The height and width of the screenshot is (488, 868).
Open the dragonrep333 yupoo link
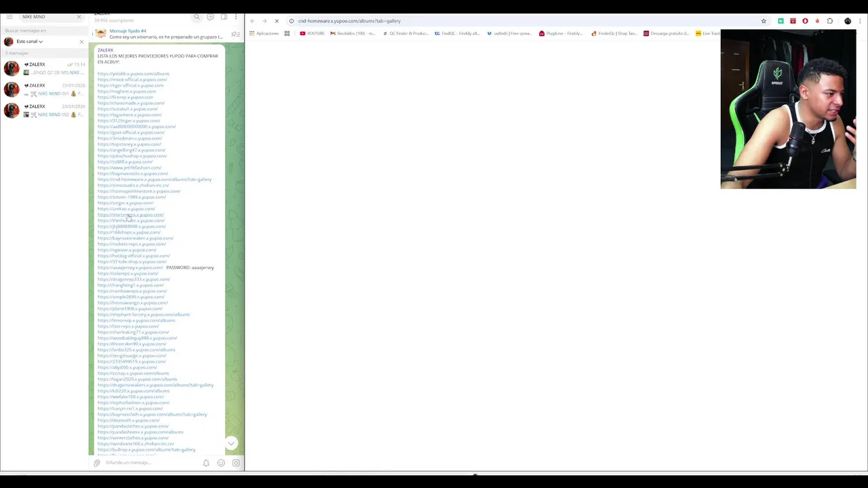[x=134, y=279]
